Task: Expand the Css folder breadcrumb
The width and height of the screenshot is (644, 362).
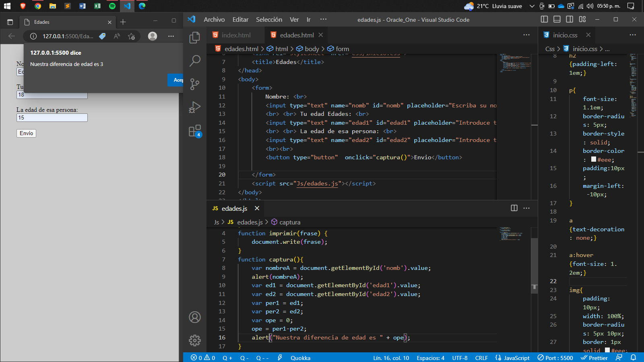Action: coord(550,49)
